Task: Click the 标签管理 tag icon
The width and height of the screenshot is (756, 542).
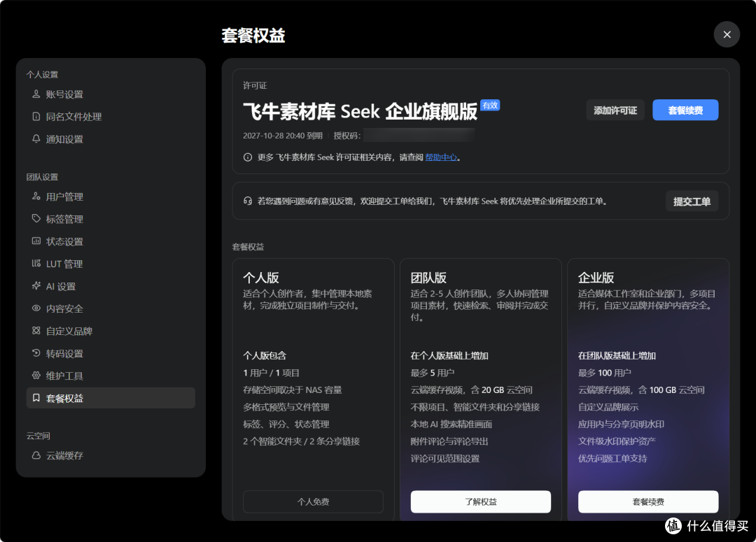Action: coord(36,218)
